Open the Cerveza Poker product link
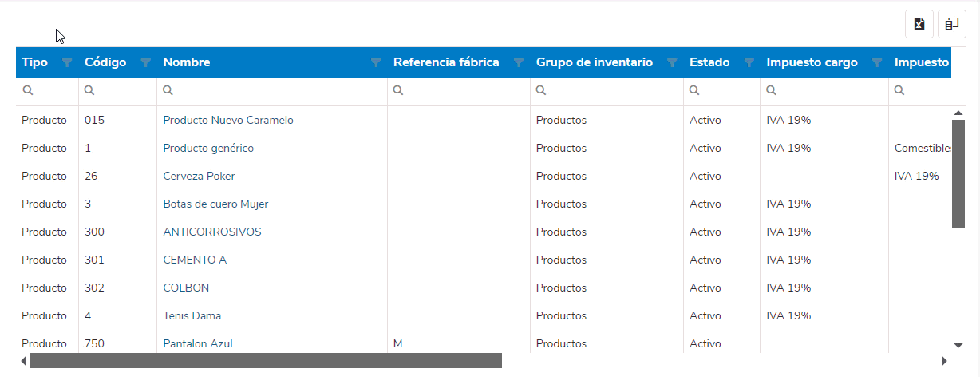This screenshot has width=980, height=377. click(x=199, y=177)
